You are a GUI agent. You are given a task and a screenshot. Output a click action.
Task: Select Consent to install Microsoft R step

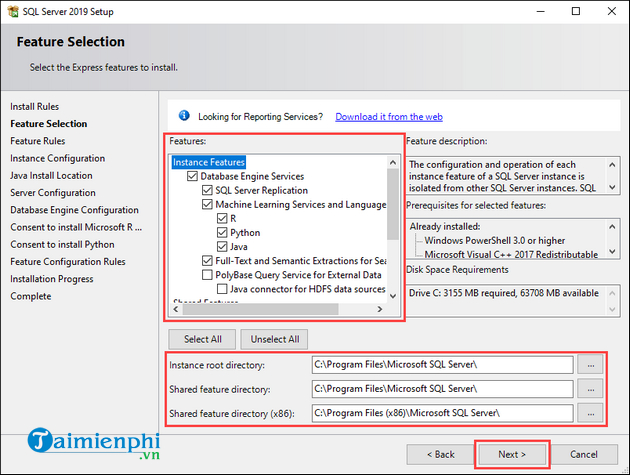76,227
